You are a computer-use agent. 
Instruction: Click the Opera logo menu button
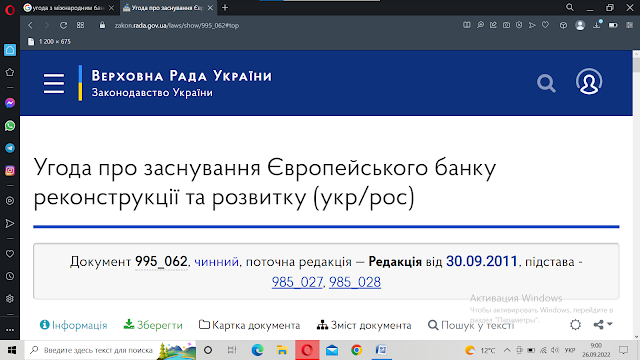tap(10, 9)
